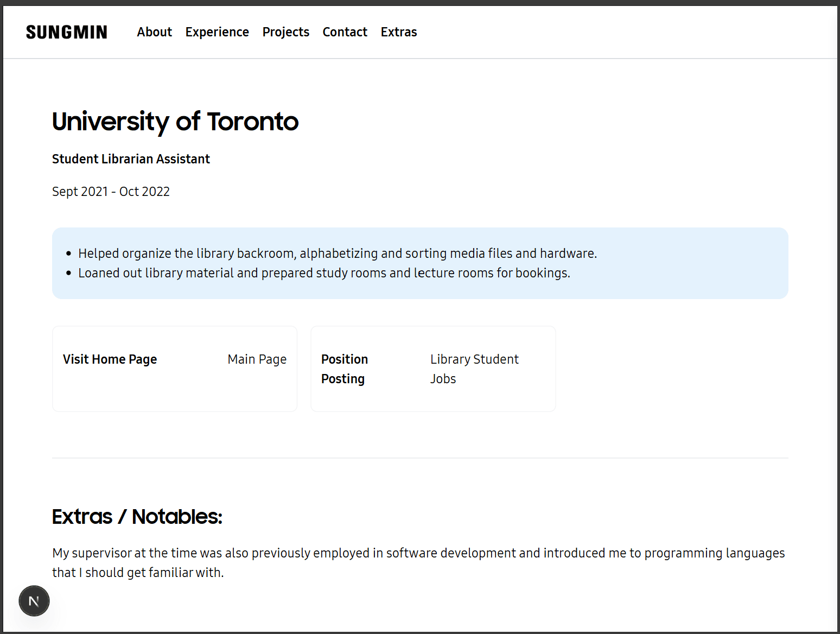The image size is (840, 634).
Task: Click the Sept 2021 - Oct 2022 date
Action: (x=111, y=192)
